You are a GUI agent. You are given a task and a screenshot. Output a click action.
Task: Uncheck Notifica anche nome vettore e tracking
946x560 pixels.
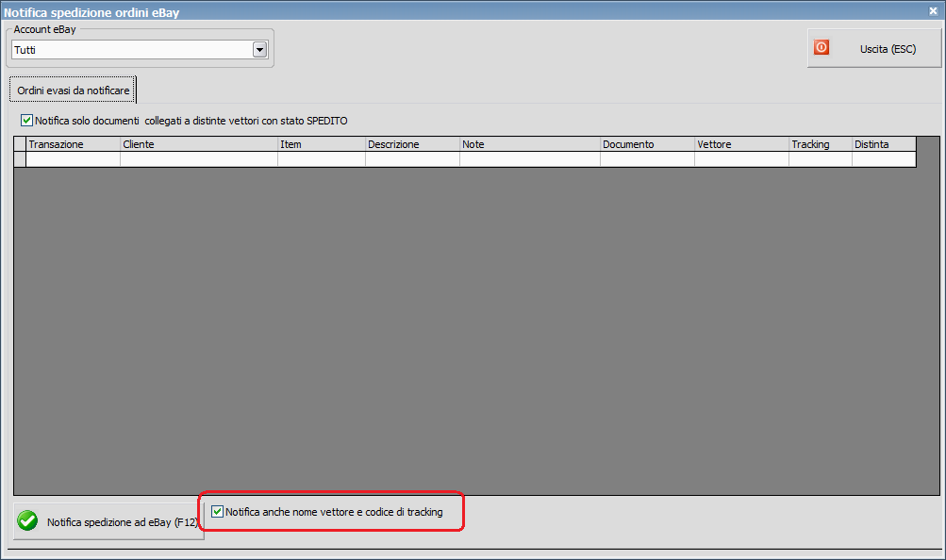217,511
